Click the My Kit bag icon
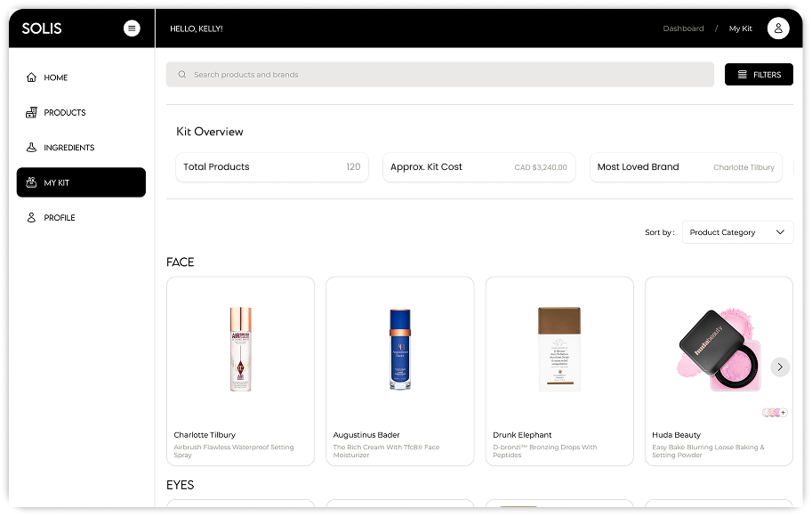 pyautogui.click(x=32, y=182)
